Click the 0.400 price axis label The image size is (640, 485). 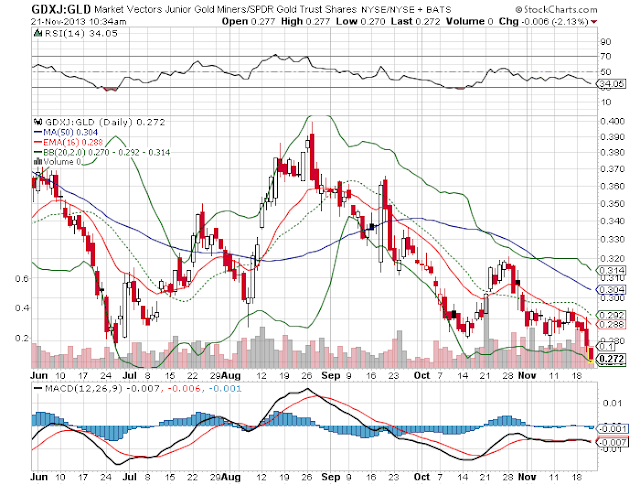click(612, 121)
